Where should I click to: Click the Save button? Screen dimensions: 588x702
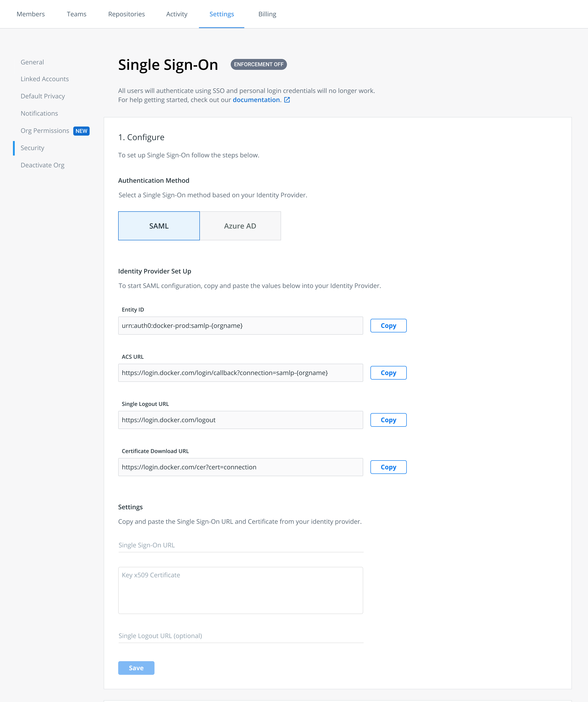click(136, 668)
